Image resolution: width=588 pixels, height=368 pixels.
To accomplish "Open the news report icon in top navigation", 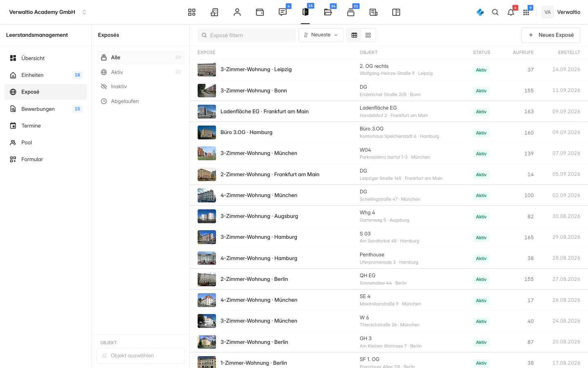I will (373, 12).
